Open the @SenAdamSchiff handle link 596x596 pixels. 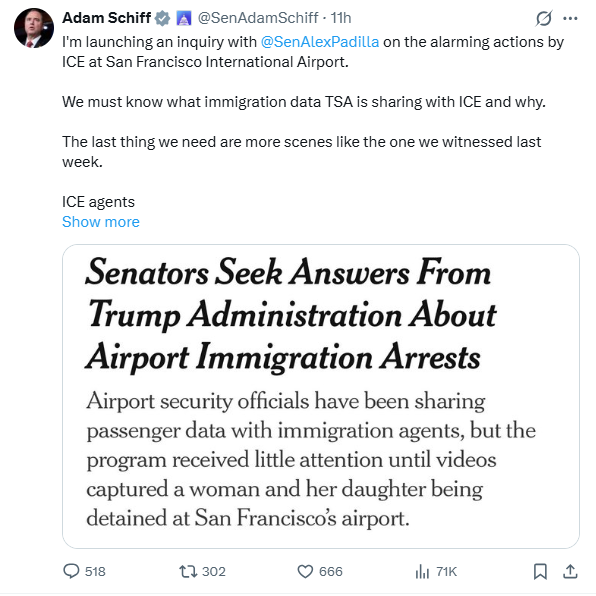tap(258, 18)
